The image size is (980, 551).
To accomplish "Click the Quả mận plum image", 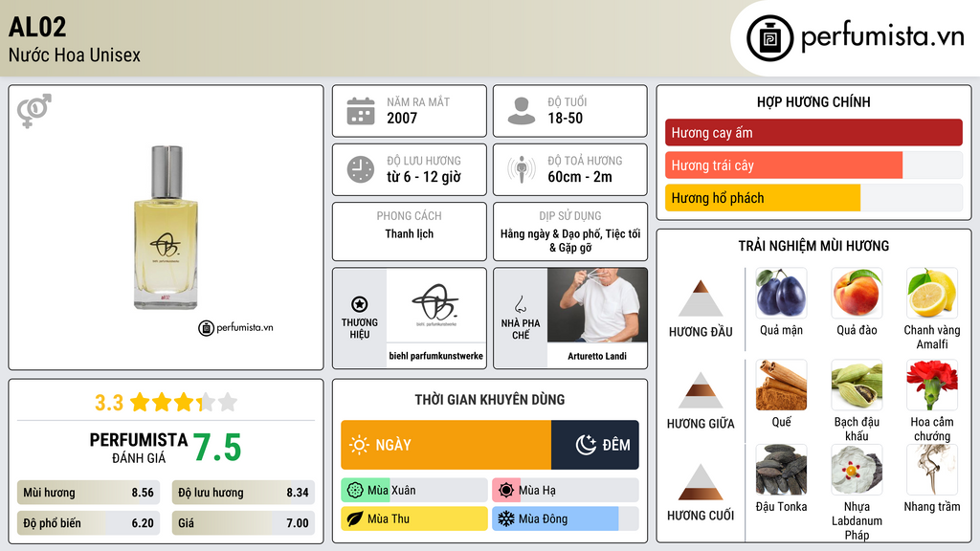I will (781, 293).
